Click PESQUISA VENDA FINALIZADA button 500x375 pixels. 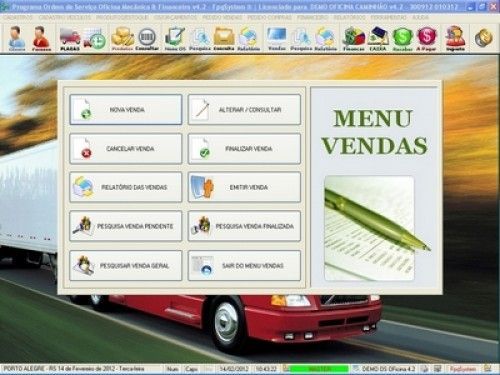coord(244,226)
